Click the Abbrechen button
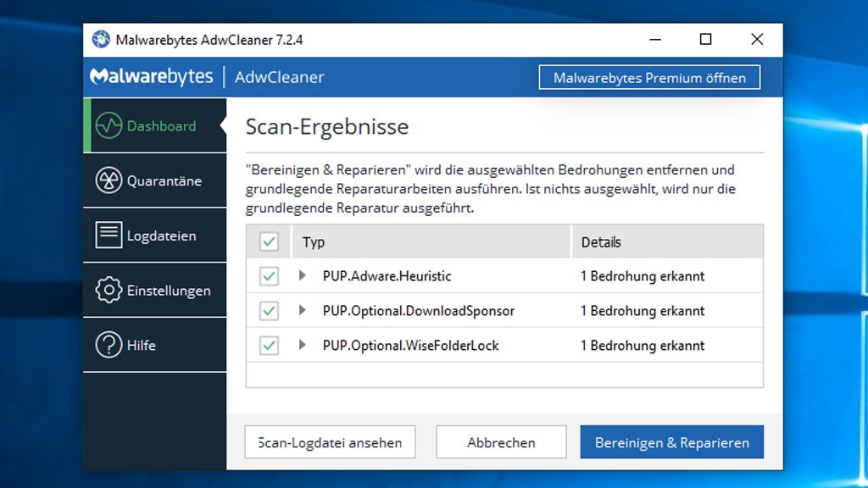Viewport: 868px width, 488px height. pos(501,442)
